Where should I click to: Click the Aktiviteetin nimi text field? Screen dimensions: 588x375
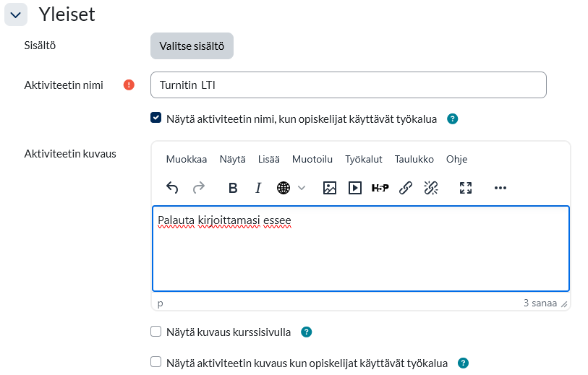click(x=348, y=85)
